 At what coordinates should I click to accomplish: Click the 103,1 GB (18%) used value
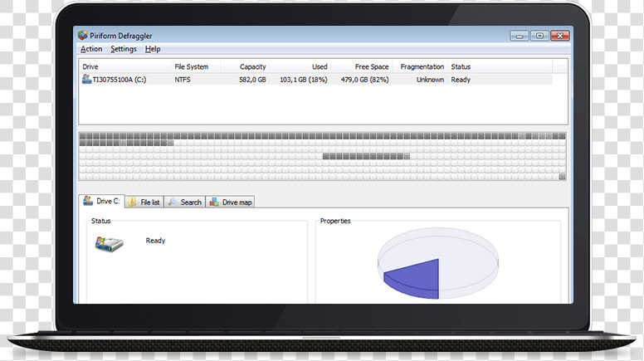point(304,80)
